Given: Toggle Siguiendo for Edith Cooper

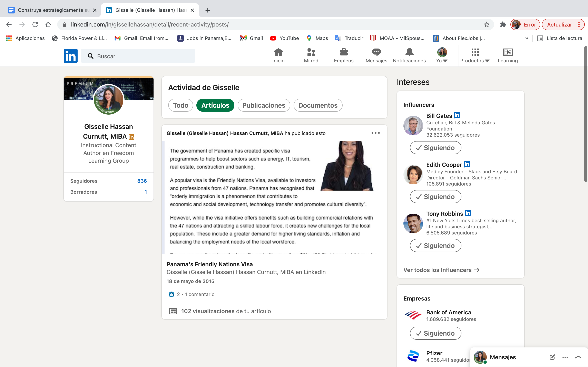Looking at the screenshot, I should [435, 197].
